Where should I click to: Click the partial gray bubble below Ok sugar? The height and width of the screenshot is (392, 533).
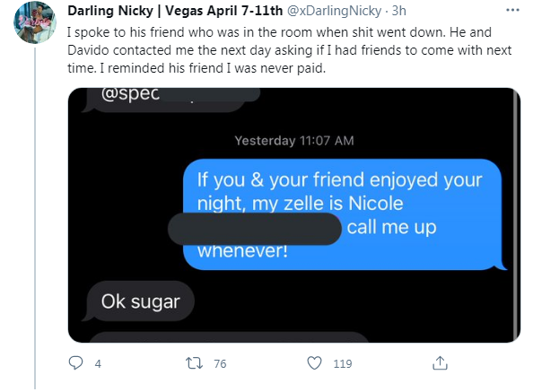(x=229, y=337)
